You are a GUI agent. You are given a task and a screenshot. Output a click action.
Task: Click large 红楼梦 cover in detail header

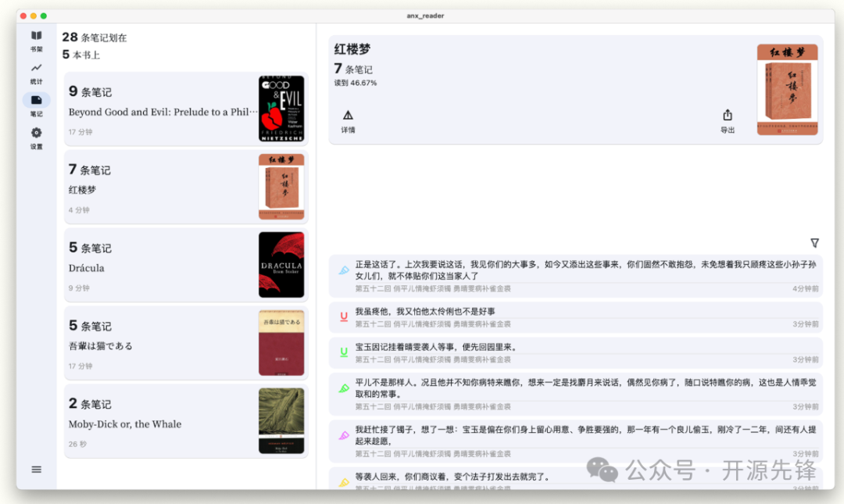[787, 89]
